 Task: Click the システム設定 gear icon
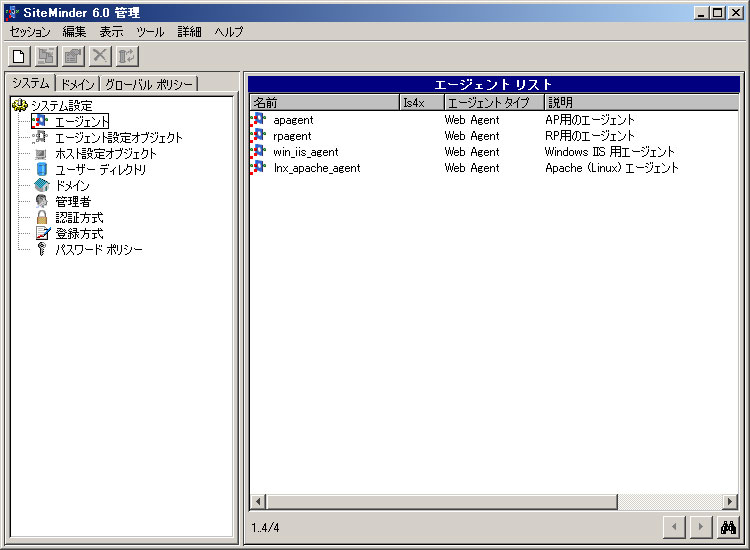pyautogui.click(x=20, y=105)
